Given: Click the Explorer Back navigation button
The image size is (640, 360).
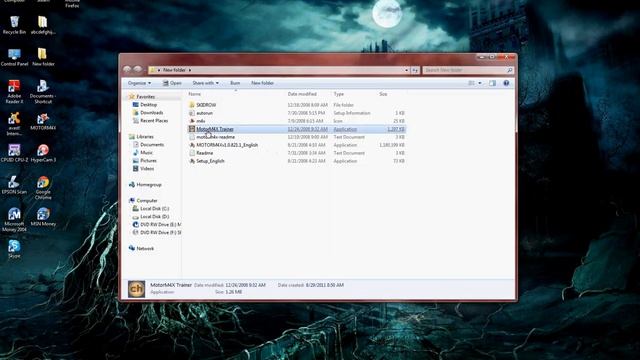Looking at the screenshot, I should tap(127, 70).
